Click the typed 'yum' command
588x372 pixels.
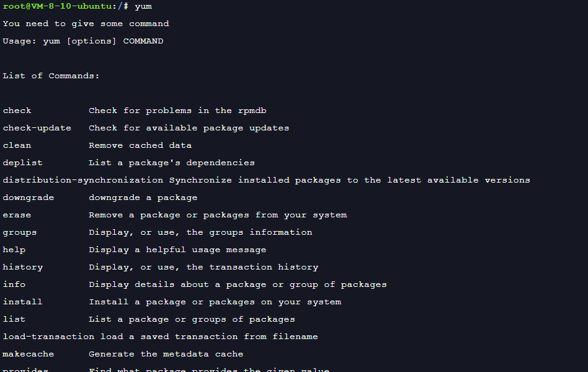click(x=143, y=6)
